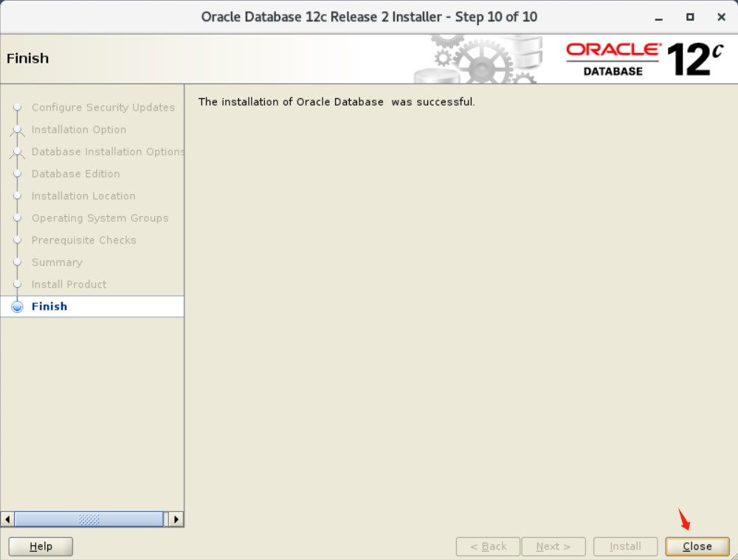Click the Finish page heading
Screen dimensions: 738x560
pos(28,58)
